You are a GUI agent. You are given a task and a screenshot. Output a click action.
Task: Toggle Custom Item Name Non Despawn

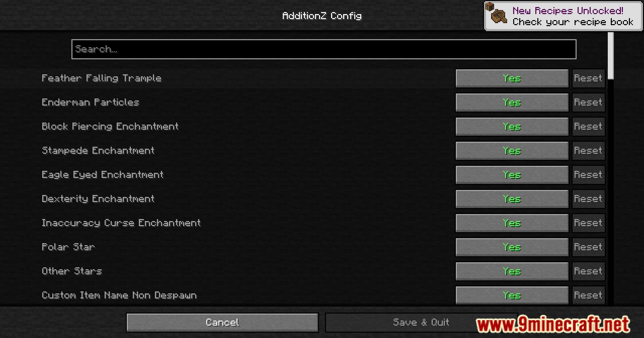[x=512, y=295]
